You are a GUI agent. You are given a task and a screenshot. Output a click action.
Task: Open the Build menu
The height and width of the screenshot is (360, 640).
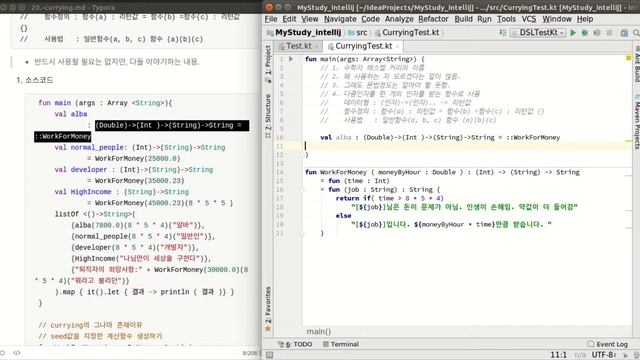click(463, 19)
